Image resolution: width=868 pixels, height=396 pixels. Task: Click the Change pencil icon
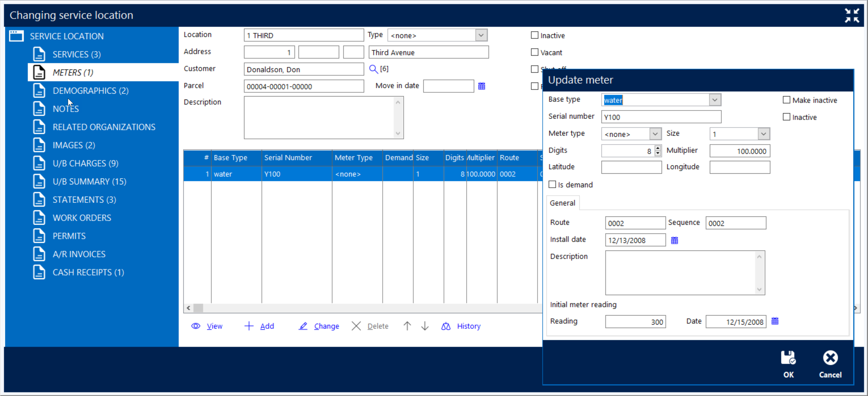click(x=303, y=326)
